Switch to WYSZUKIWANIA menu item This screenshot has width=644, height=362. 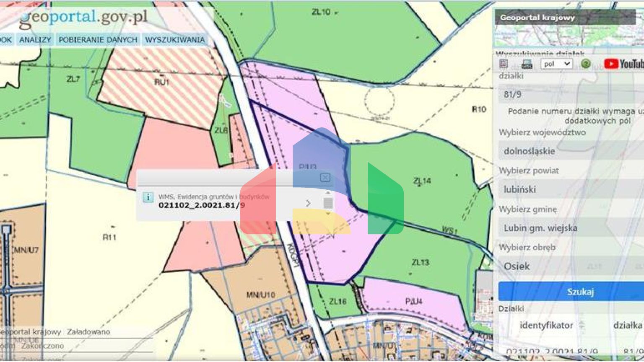pyautogui.click(x=175, y=39)
